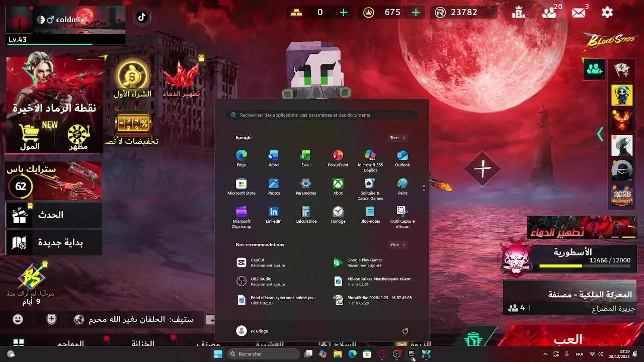Add gold bars with green plus
Image resolution: width=644 pixels, height=362 pixels.
coord(344,13)
